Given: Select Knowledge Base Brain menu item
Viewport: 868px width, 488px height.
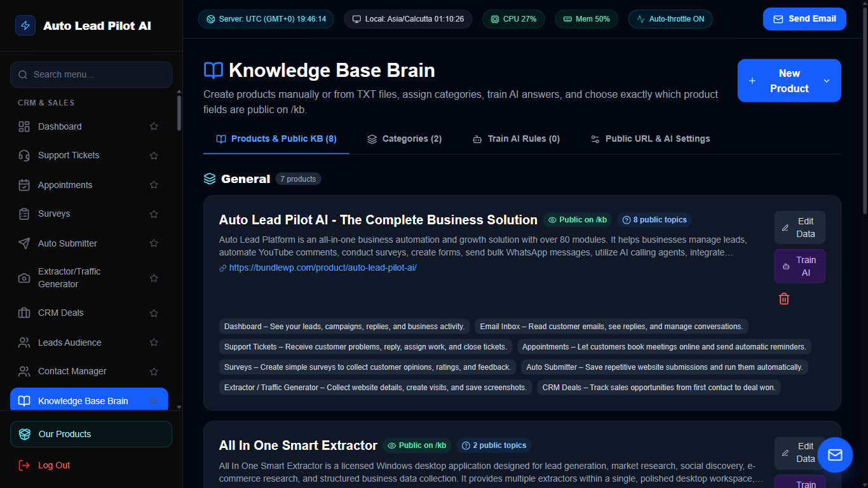Looking at the screenshot, I should click(x=89, y=400).
